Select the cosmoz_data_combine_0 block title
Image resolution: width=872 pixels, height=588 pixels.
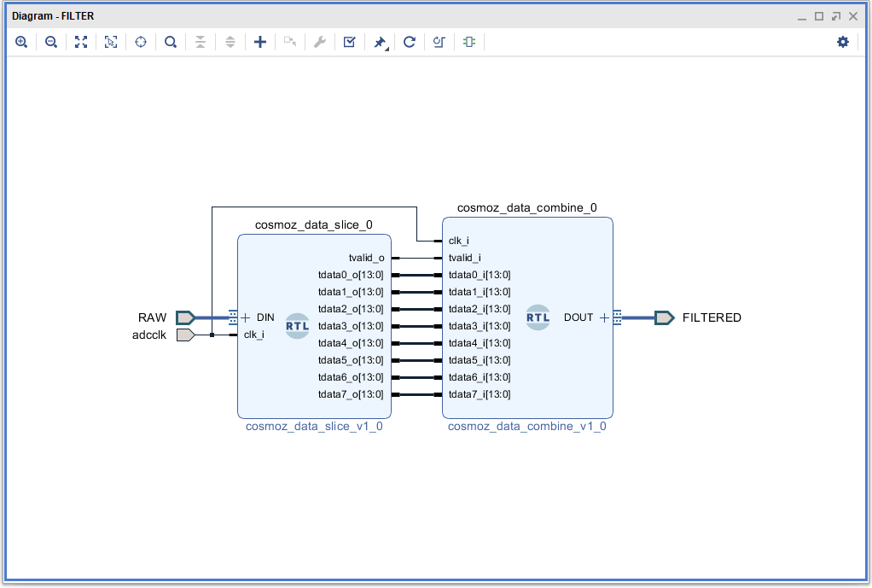pos(527,207)
